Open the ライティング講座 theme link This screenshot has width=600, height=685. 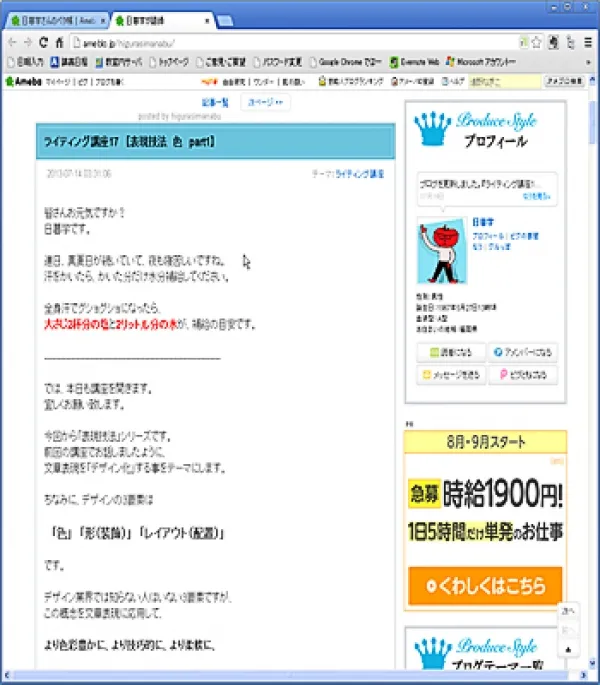[x=360, y=174]
